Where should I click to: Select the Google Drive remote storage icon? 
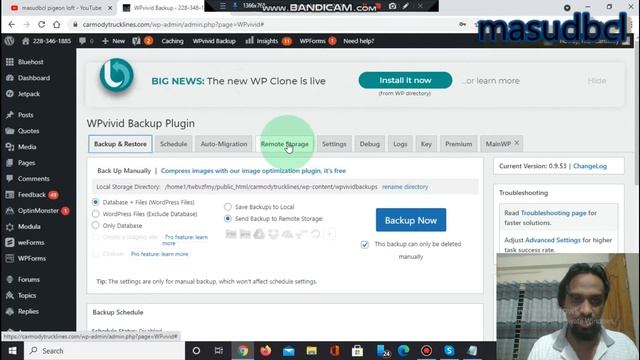(259, 234)
